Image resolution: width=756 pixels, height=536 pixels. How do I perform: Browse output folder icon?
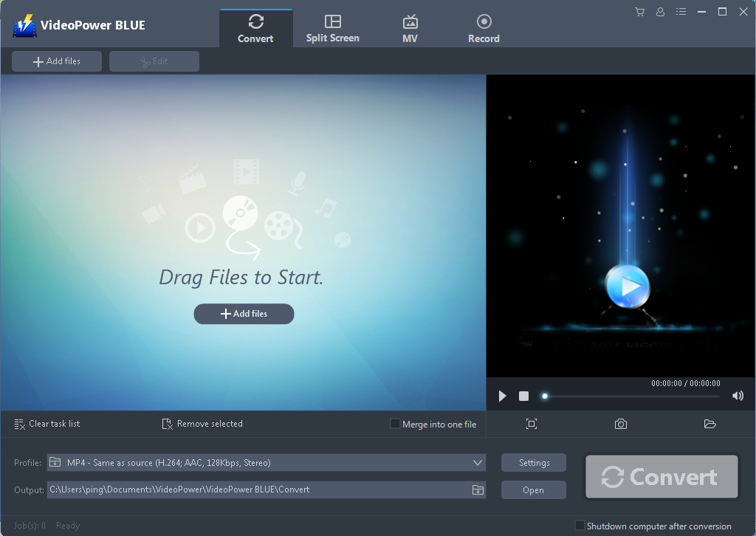[478, 489]
